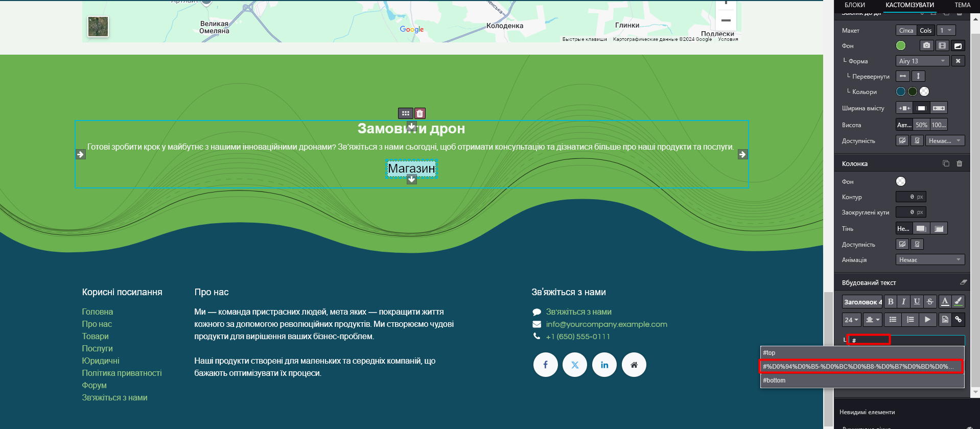Select the Сітка layout option

coord(906,31)
